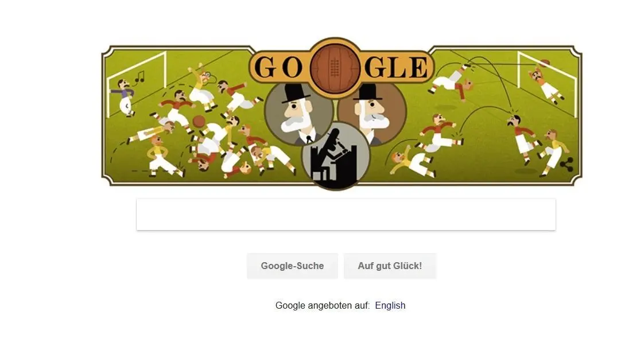This screenshot has height=362, width=644.
Task: Click the "GO" letters on the doodle banner
Action: pyautogui.click(x=278, y=68)
